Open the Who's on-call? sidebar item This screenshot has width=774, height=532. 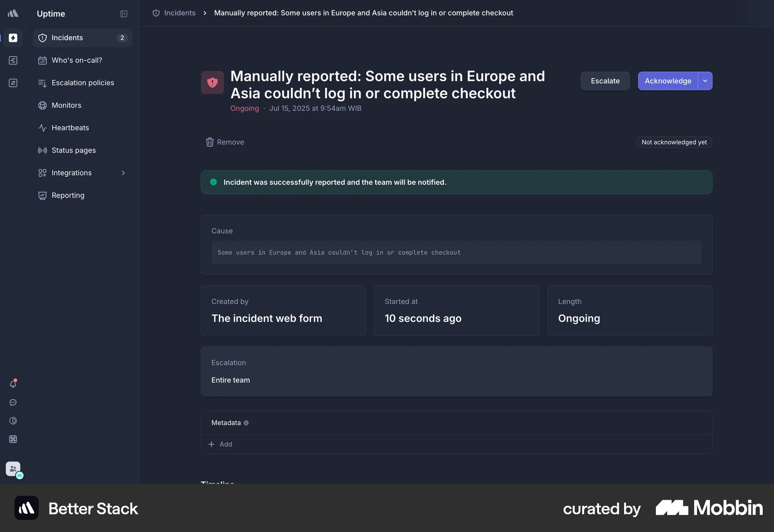click(x=77, y=60)
